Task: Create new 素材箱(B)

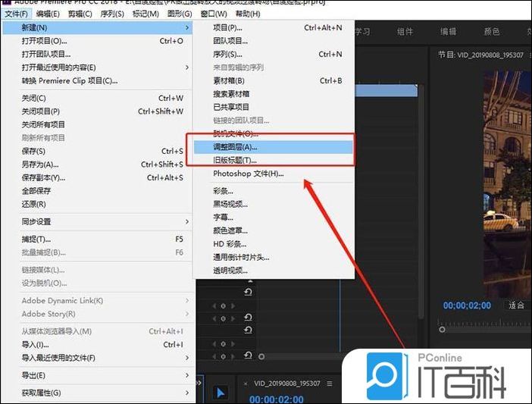Action: coord(274,81)
